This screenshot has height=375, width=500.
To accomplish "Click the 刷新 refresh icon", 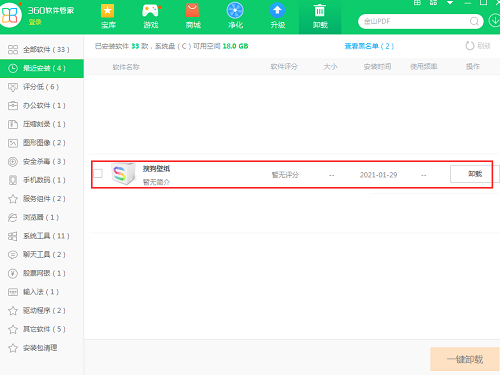I will coord(470,46).
